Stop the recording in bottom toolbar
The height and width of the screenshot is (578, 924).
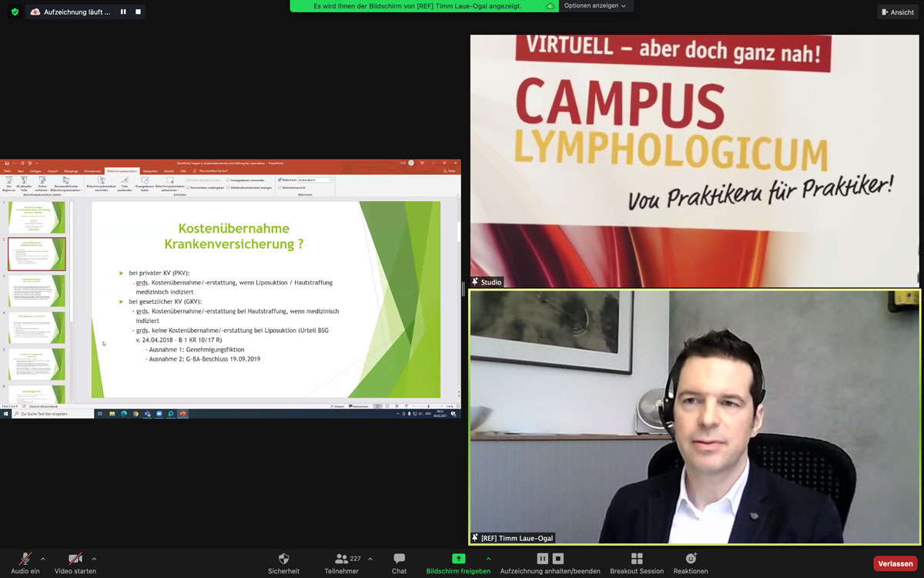pos(558,559)
